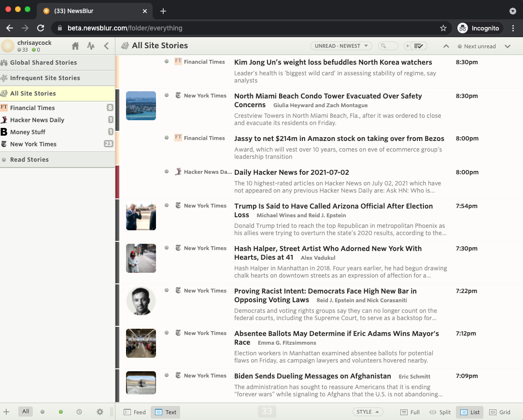
Task: Click Hash Halper street photo thumbnail
Action: (x=141, y=258)
